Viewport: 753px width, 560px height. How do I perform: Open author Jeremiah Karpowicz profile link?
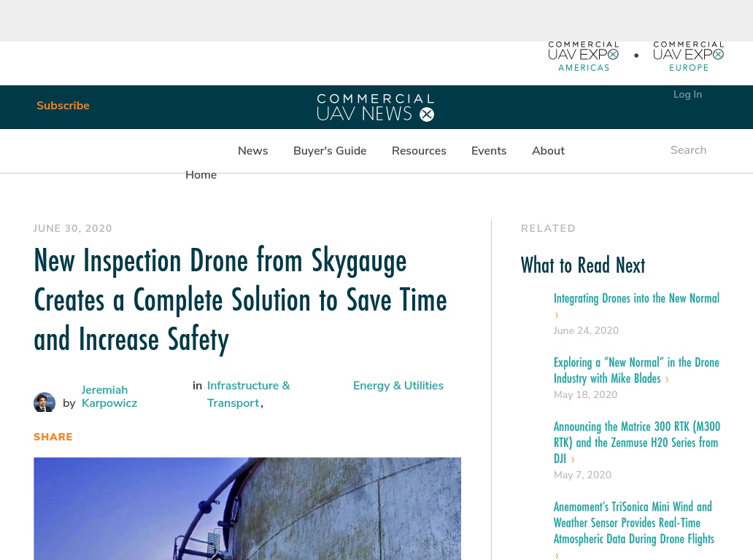(109, 397)
